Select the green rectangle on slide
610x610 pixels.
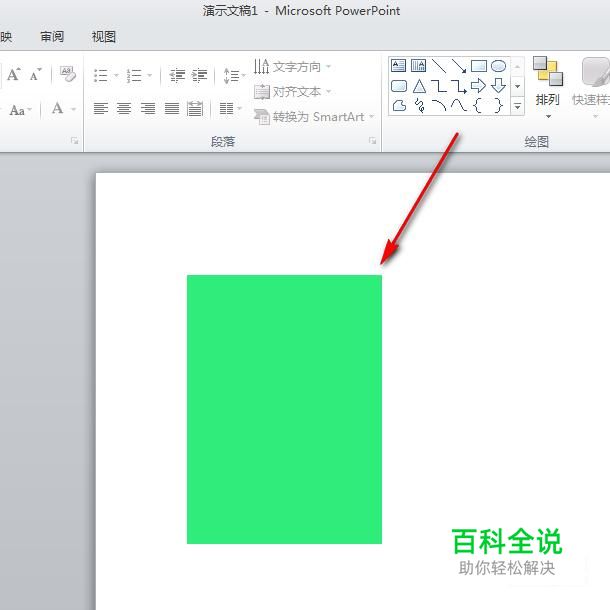point(284,409)
